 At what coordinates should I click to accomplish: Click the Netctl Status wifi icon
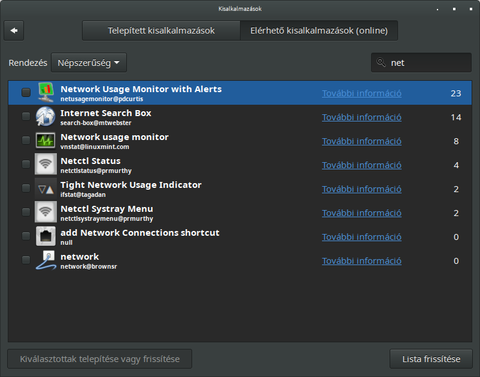[x=46, y=164]
